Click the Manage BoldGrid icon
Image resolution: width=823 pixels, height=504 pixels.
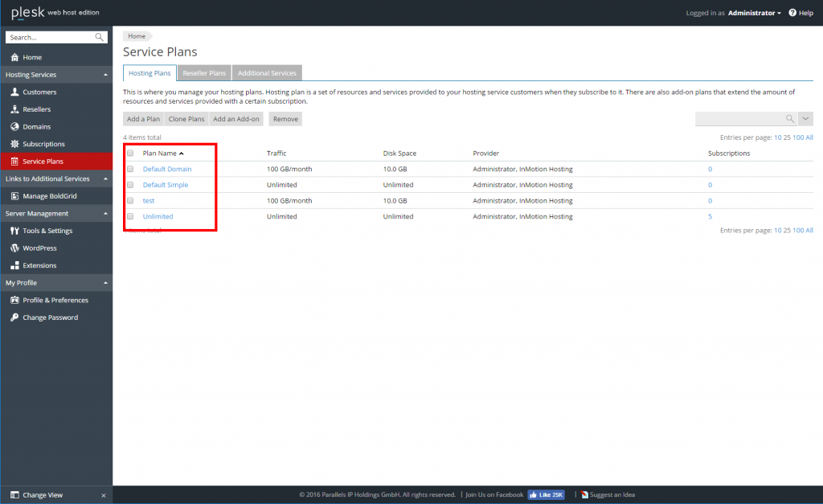(x=14, y=196)
